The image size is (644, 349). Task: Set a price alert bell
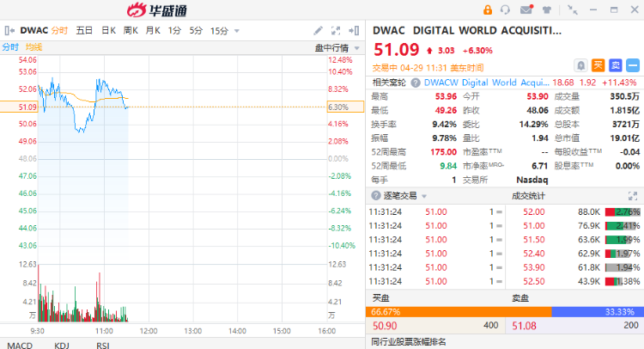580,64
